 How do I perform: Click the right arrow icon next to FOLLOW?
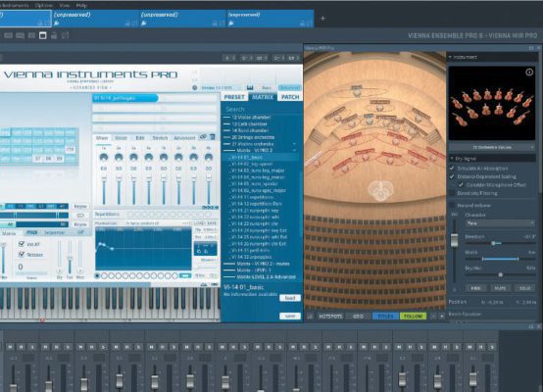[442, 317]
